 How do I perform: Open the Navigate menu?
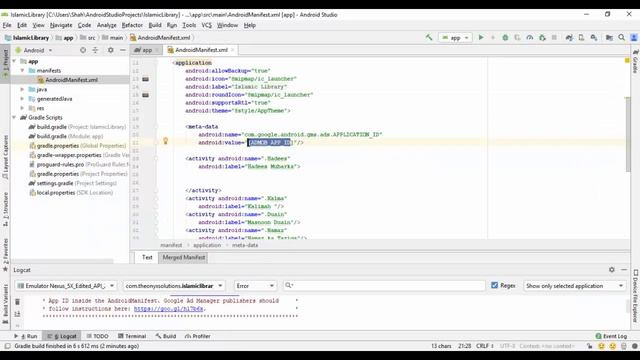click(x=61, y=25)
